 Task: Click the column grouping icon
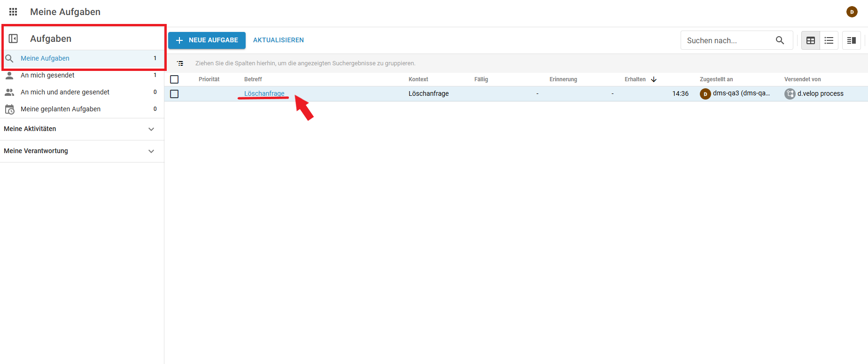(x=180, y=63)
